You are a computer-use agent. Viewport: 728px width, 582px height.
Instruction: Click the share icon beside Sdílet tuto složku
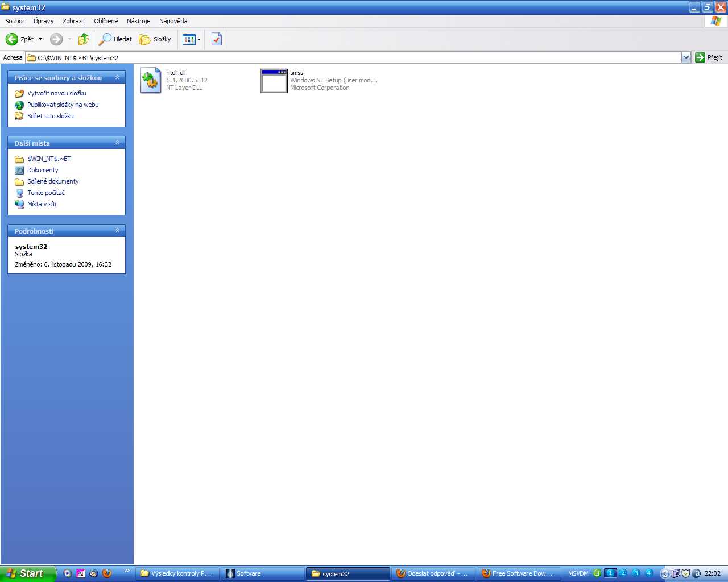pyautogui.click(x=19, y=116)
